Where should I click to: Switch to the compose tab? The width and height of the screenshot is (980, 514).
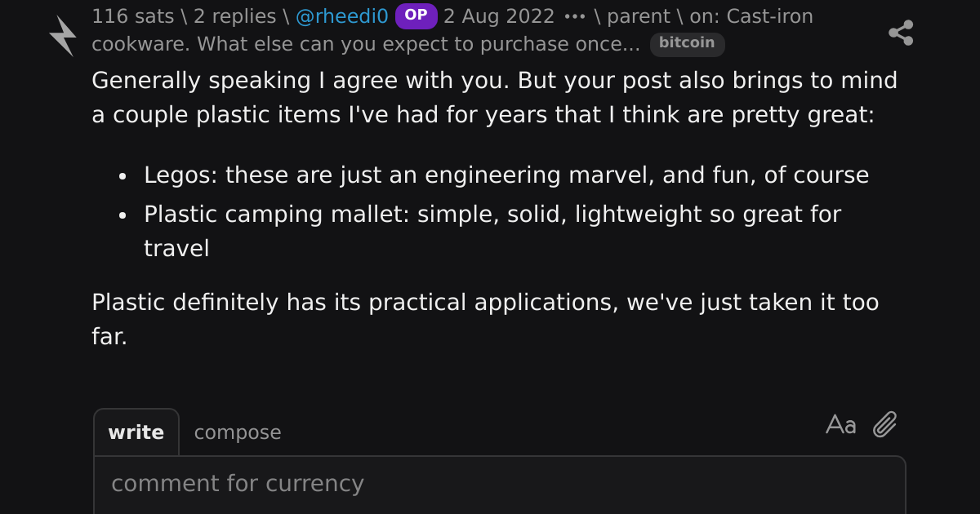click(238, 432)
